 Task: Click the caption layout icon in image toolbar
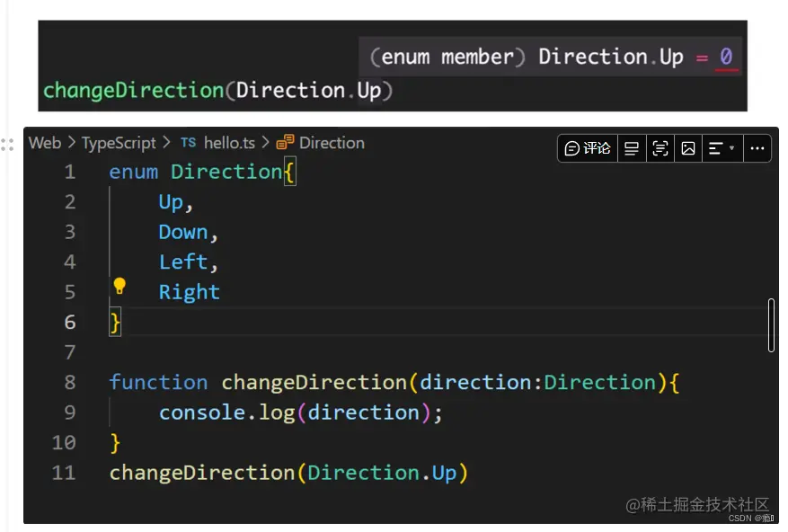pyautogui.click(x=631, y=148)
